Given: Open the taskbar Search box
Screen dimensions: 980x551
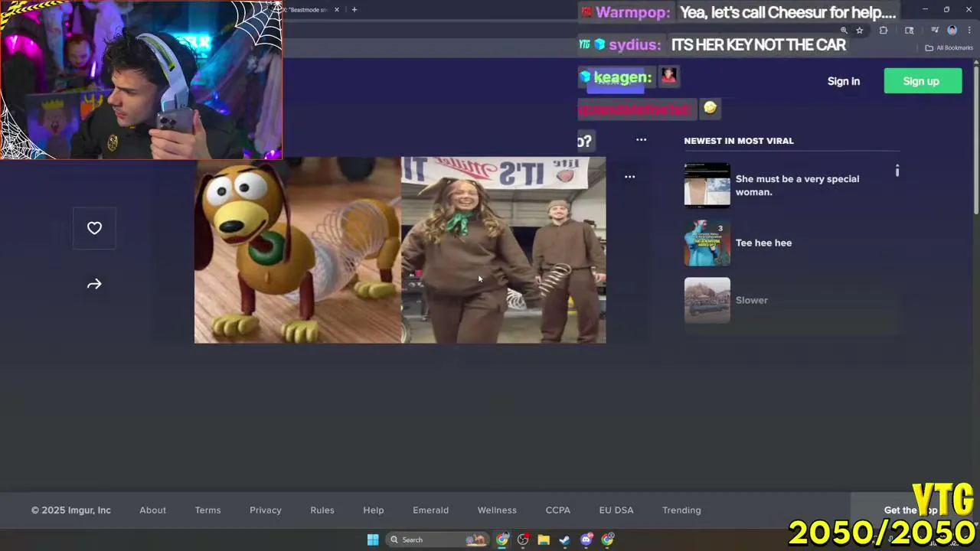Looking at the screenshot, I should coord(438,540).
